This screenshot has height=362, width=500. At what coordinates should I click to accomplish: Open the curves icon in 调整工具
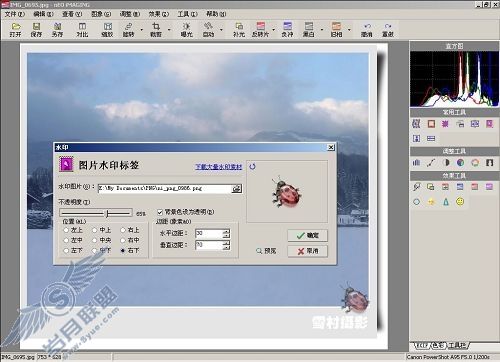(431, 163)
